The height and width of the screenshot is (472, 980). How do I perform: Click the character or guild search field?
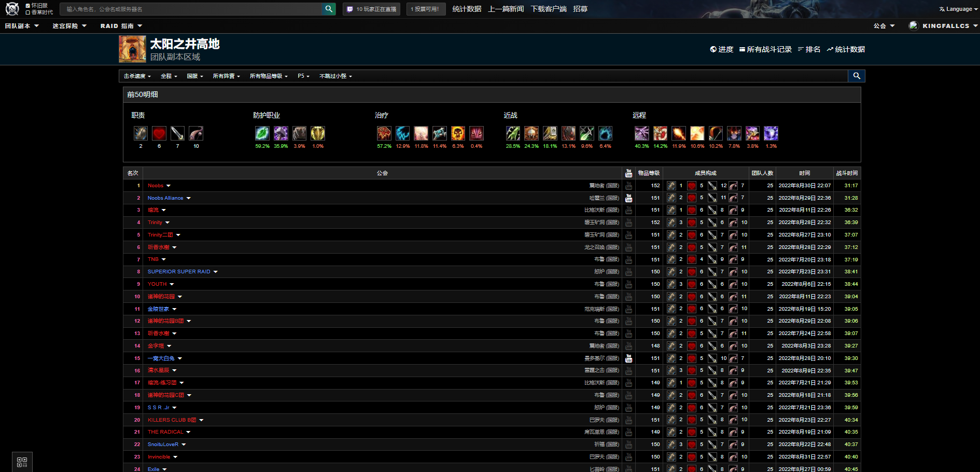tap(192, 9)
